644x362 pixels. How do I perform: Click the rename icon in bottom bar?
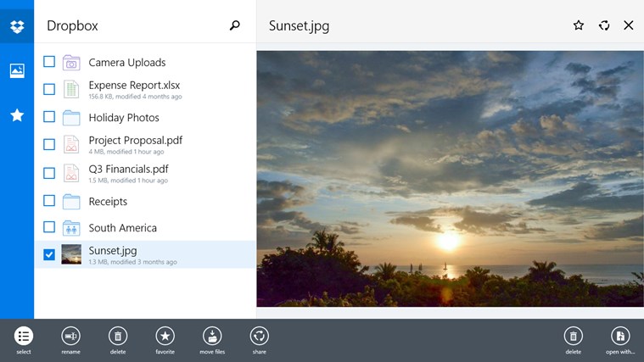[71, 336]
